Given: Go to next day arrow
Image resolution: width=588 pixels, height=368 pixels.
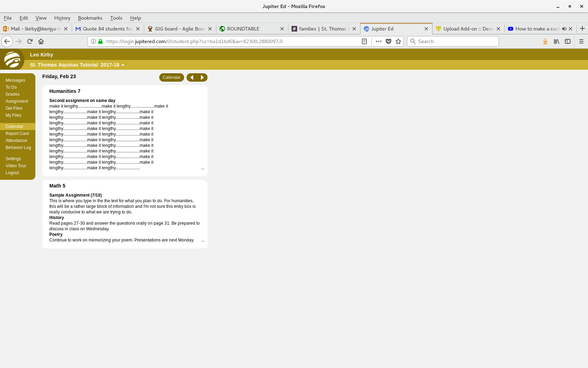Looking at the screenshot, I should (x=202, y=77).
